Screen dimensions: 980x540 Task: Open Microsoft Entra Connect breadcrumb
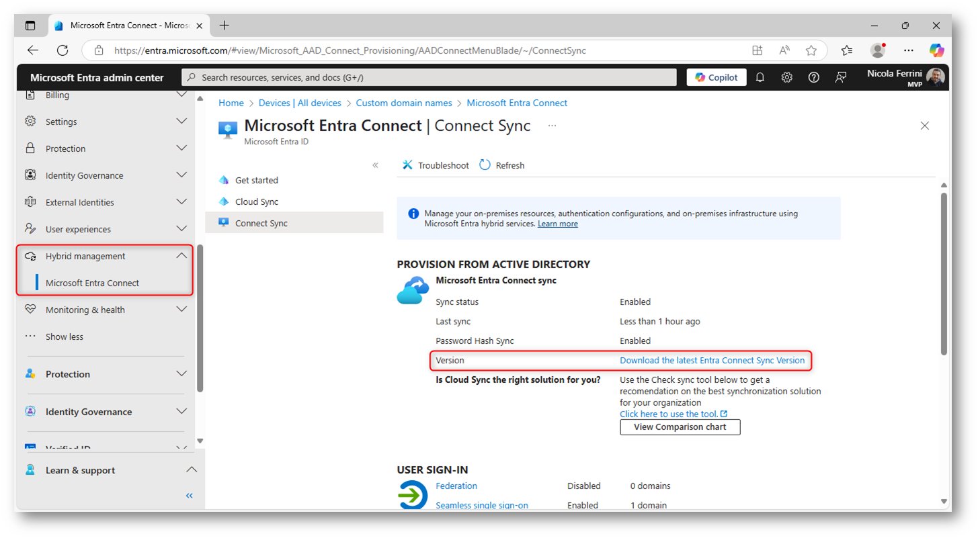pos(517,103)
